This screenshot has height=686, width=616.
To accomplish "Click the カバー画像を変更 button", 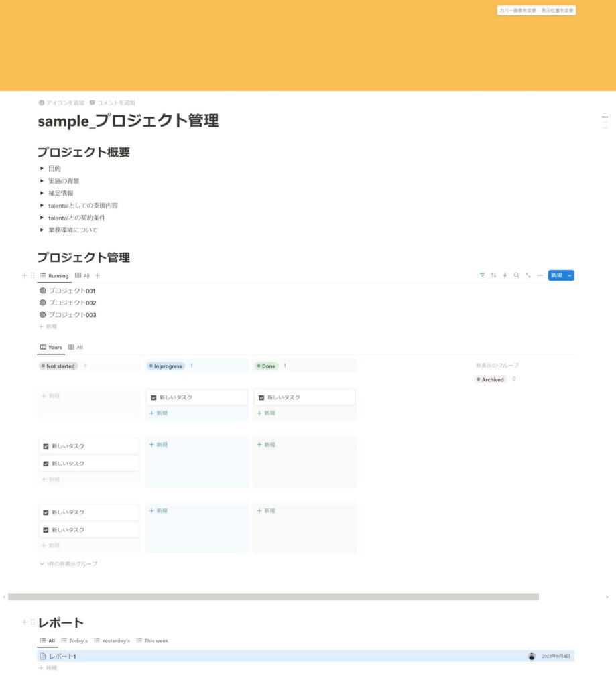I will 517,11.
